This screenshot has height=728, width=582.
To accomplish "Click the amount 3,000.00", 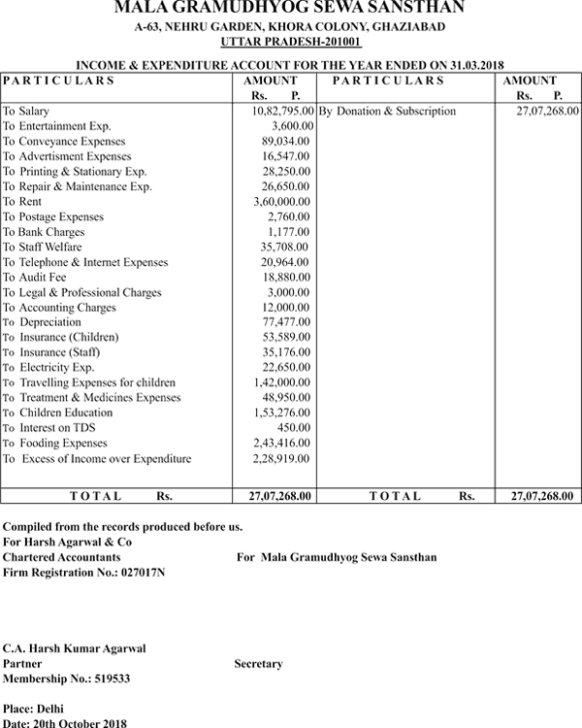I will (288, 292).
